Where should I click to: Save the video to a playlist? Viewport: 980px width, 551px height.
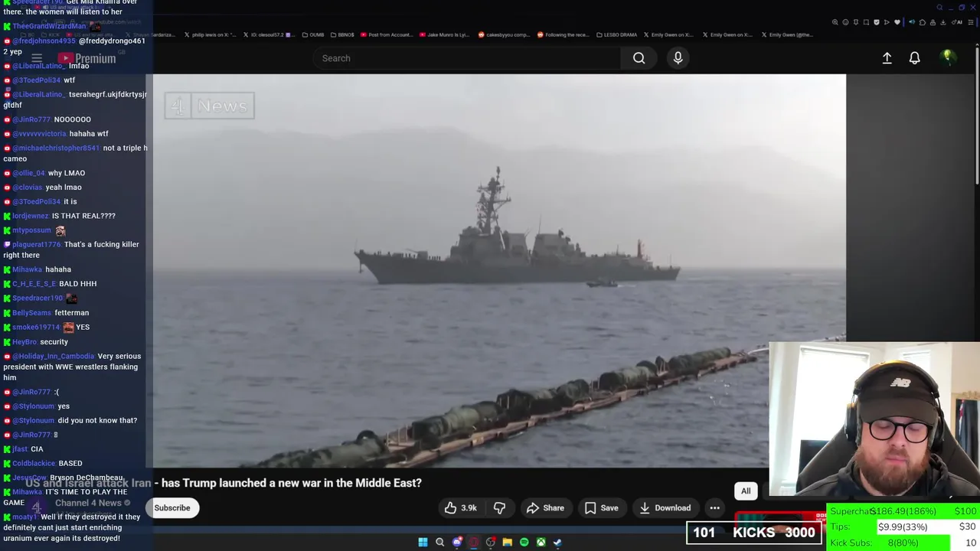click(x=601, y=507)
